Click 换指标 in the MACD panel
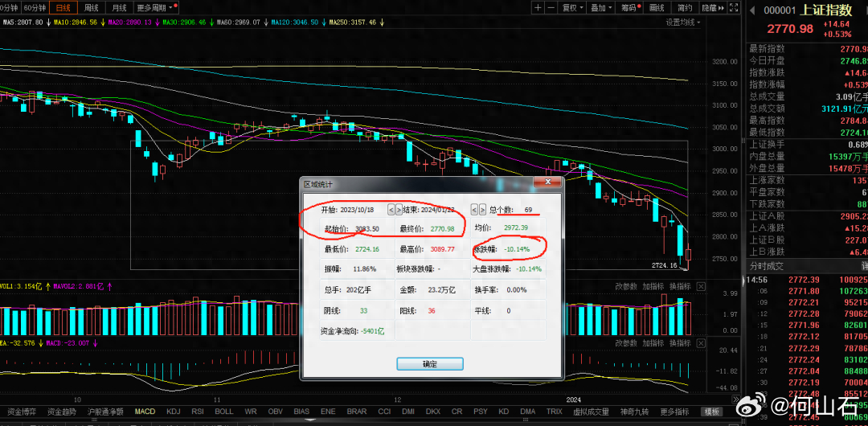The height and width of the screenshot is (426, 868). click(681, 343)
